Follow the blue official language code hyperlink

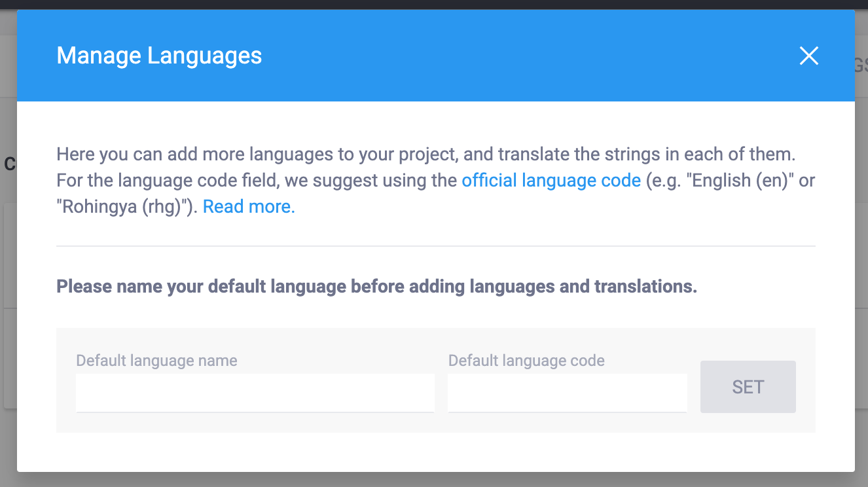click(551, 180)
